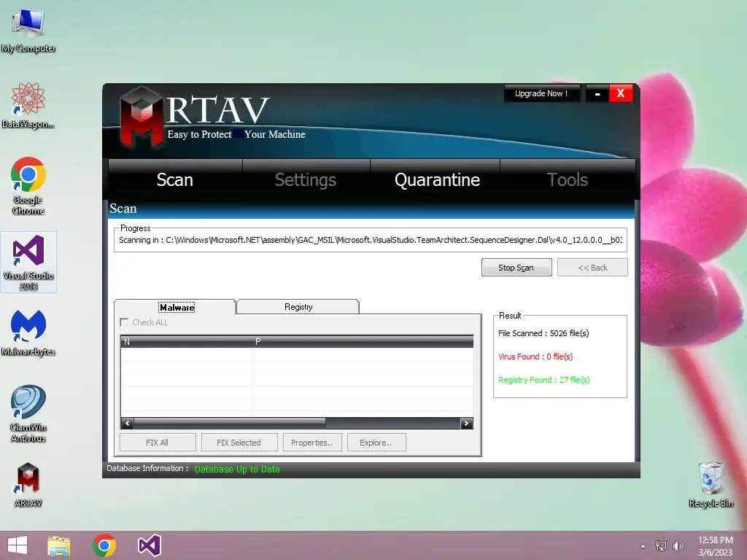
Task: Click the Upgrade Now ! button
Action: tap(542, 93)
